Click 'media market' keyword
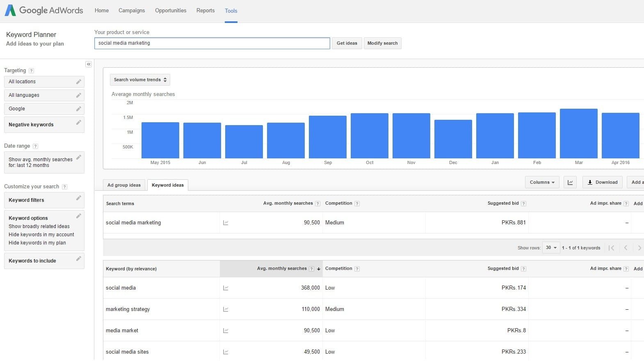 coord(122,331)
